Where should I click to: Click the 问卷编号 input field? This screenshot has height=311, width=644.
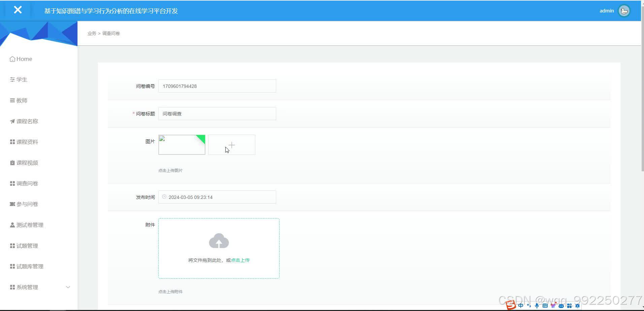217,86
